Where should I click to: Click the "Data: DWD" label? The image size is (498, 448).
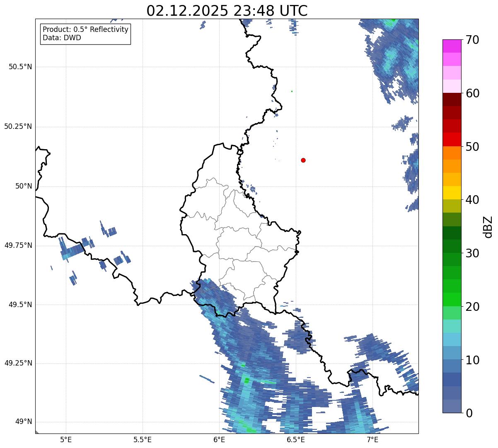(62, 38)
